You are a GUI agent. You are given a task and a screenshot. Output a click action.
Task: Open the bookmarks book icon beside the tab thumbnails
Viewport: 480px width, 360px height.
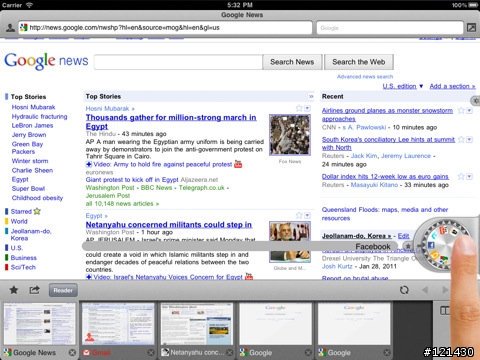445,311
